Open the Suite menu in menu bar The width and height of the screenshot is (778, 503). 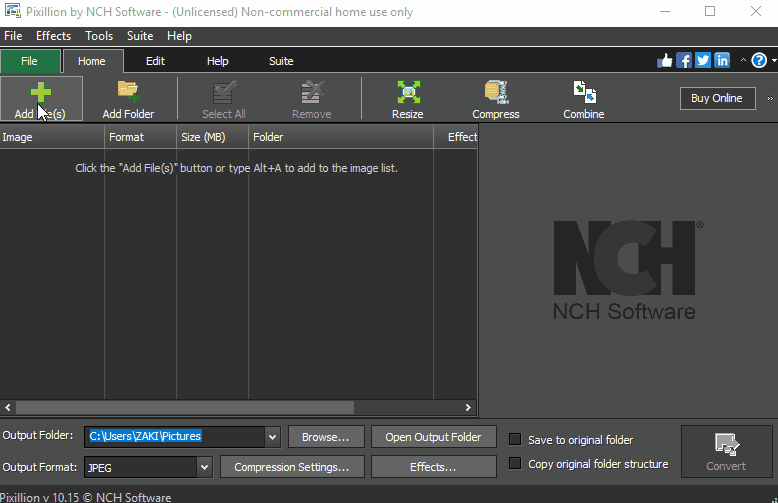point(140,36)
